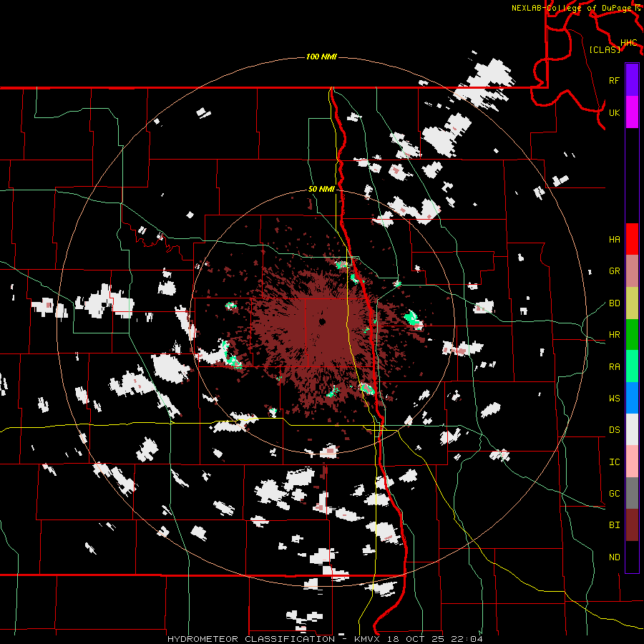
Task: Click the IC legend label text
Action: click(x=614, y=462)
